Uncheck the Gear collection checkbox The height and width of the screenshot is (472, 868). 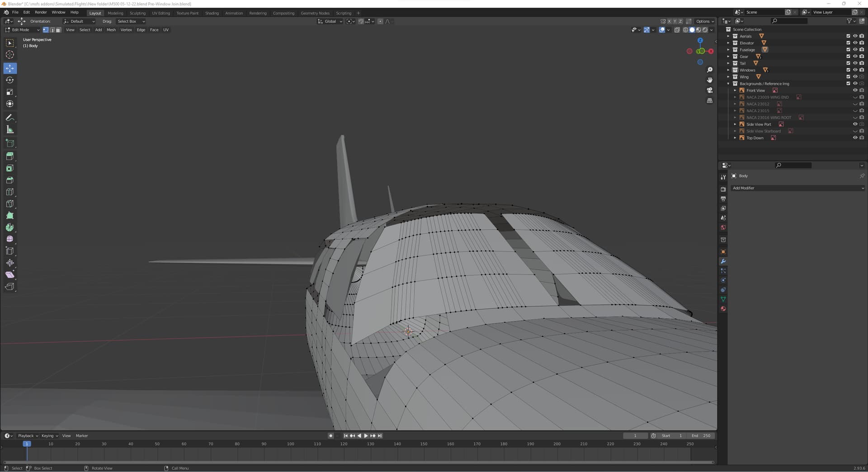point(848,57)
